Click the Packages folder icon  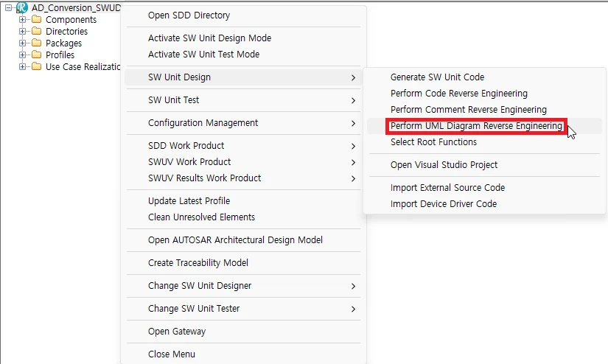[x=36, y=43]
